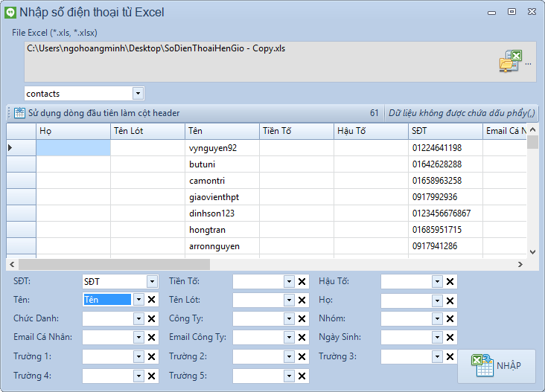545x392 pixels.
Task: Clear the Trường 2 mapping
Action: 302,356
